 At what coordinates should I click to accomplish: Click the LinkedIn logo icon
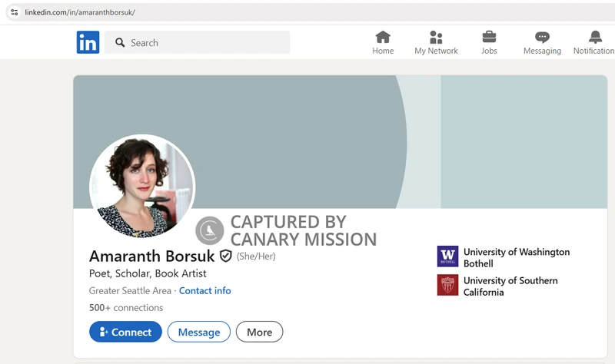(x=88, y=42)
